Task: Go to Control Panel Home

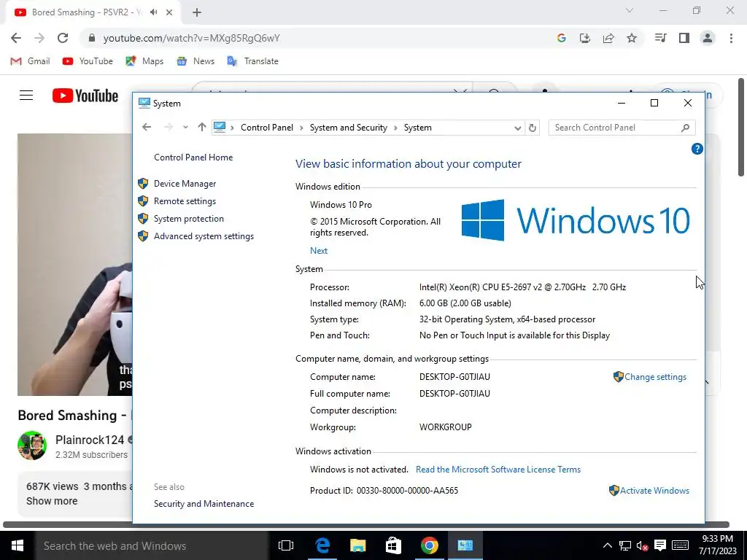Action: tap(193, 157)
